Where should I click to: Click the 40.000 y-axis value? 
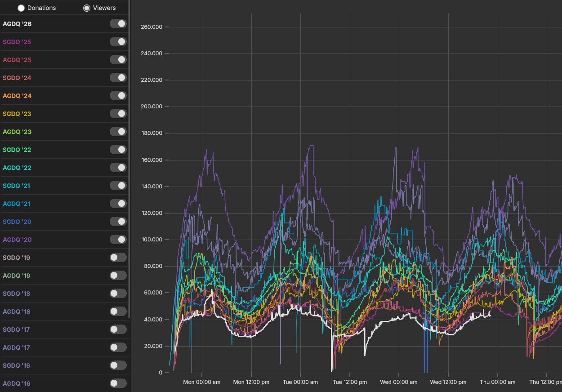coord(153,320)
